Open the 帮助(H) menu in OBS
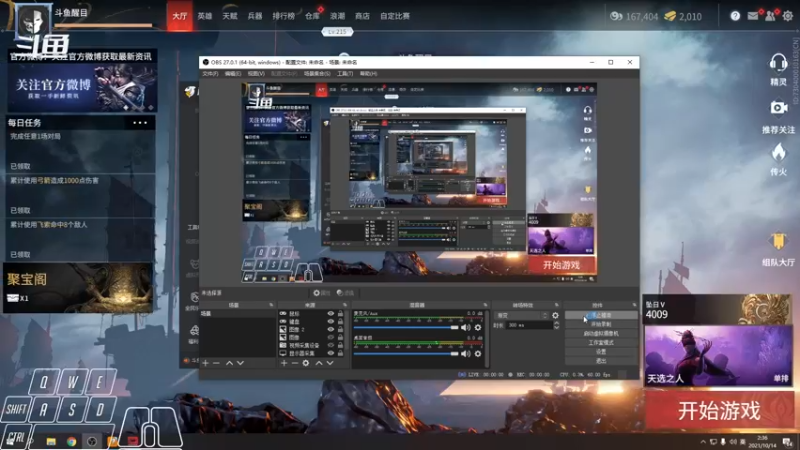This screenshot has height=450, width=800. tap(368, 74)
